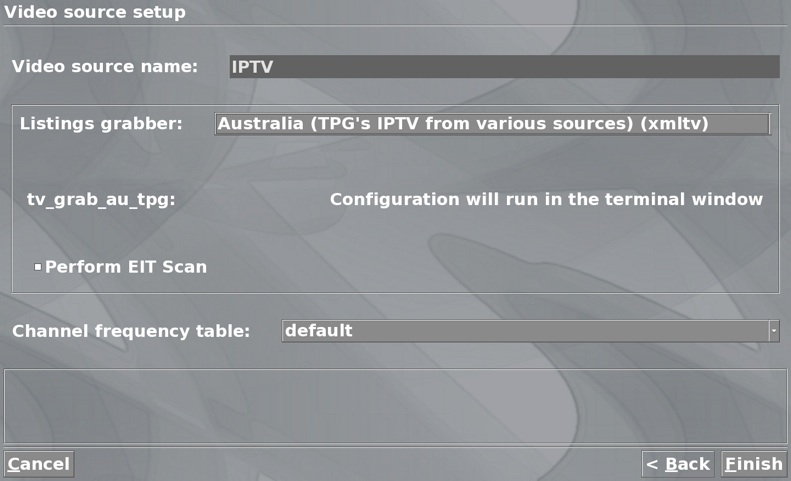Click the right edge of Listings grabber box
This screenshot has height=481, width=791.
pyautogui.click(x=769, y=124)
